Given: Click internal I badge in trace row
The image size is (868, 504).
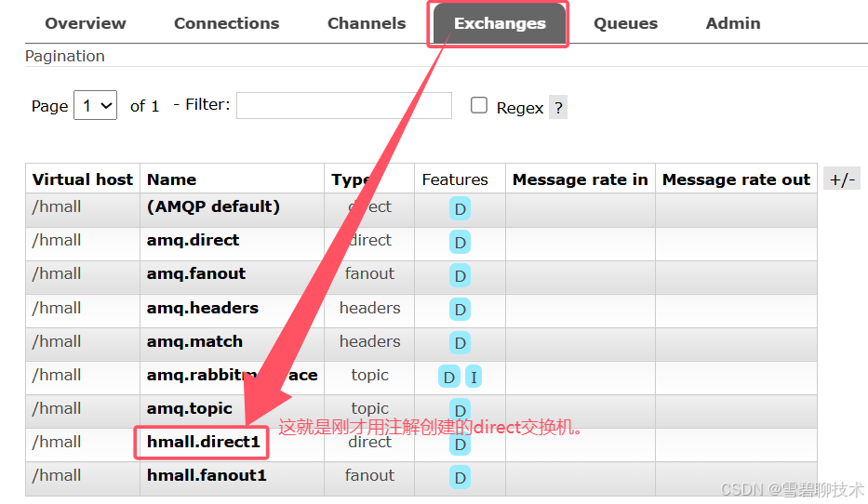Looking at the screenshot, I should [474, 378].
